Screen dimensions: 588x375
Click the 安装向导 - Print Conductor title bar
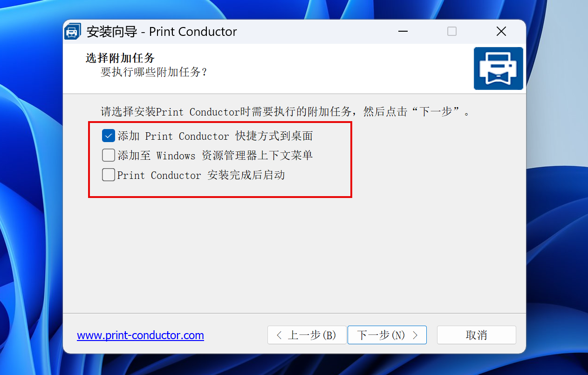(x=162, y=32)
